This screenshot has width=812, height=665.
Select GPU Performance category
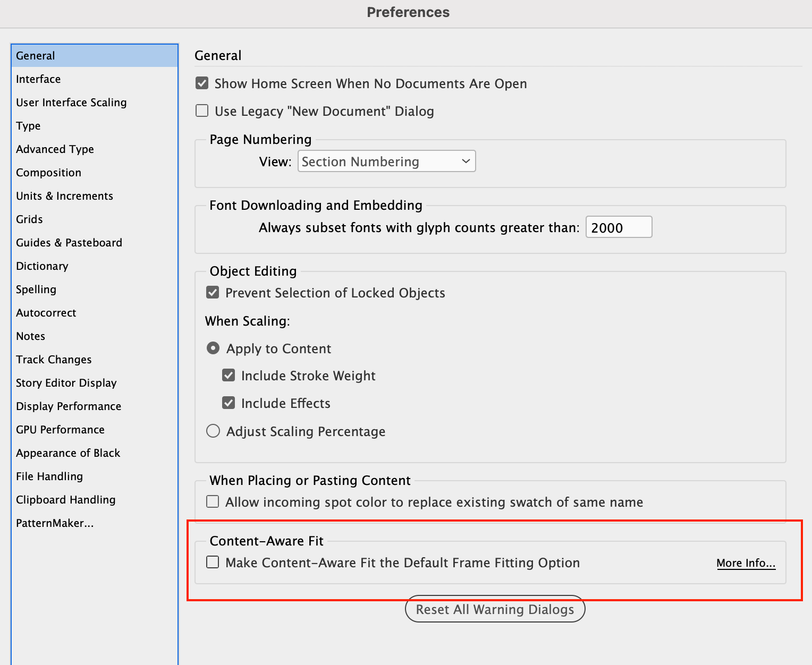pyautogui.click(x=95, y=430)
